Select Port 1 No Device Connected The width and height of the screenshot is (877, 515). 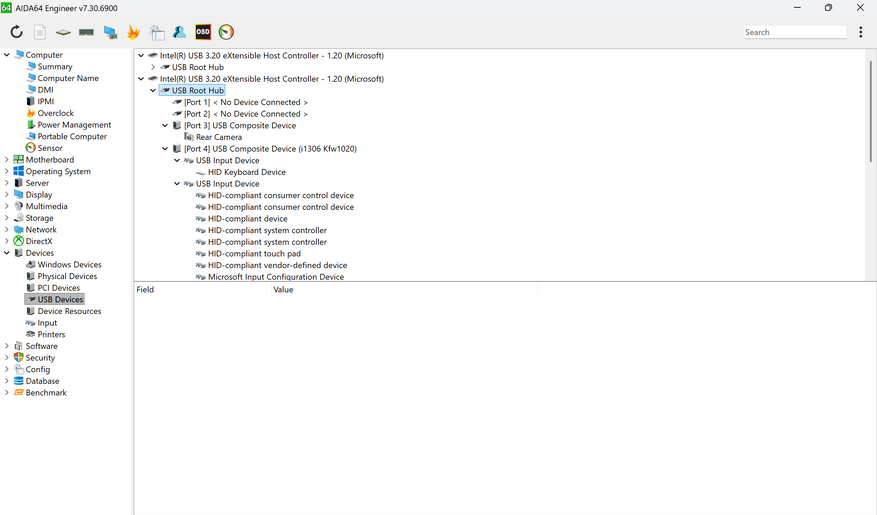tap(246, 102)
